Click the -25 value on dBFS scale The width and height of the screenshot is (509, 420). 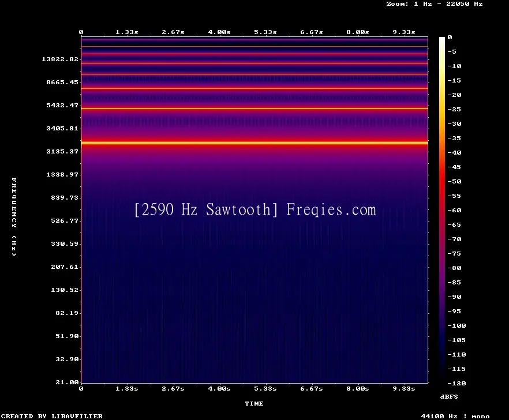[x=454, y=110]
